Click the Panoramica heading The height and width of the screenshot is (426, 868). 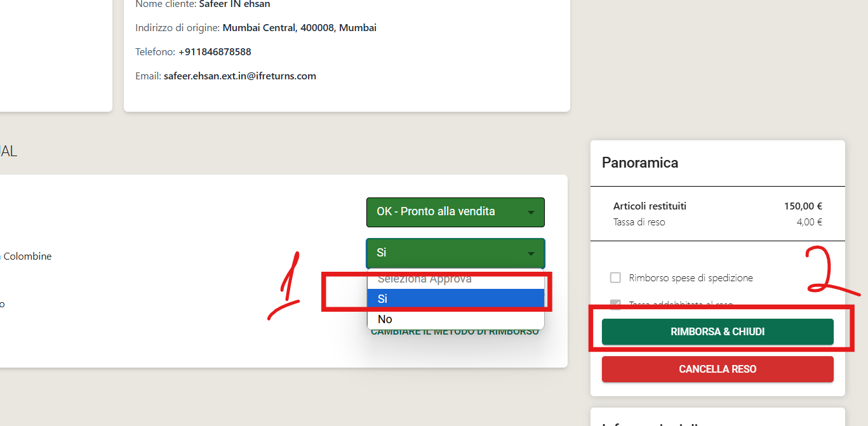click(x=640, y=163)
